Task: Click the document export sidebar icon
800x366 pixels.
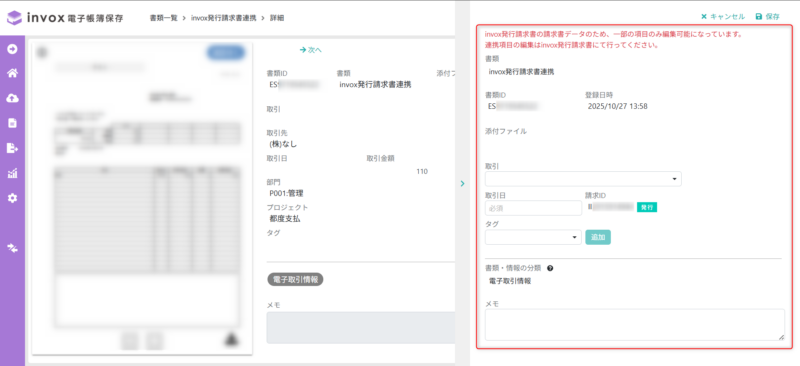Action: 12,148
